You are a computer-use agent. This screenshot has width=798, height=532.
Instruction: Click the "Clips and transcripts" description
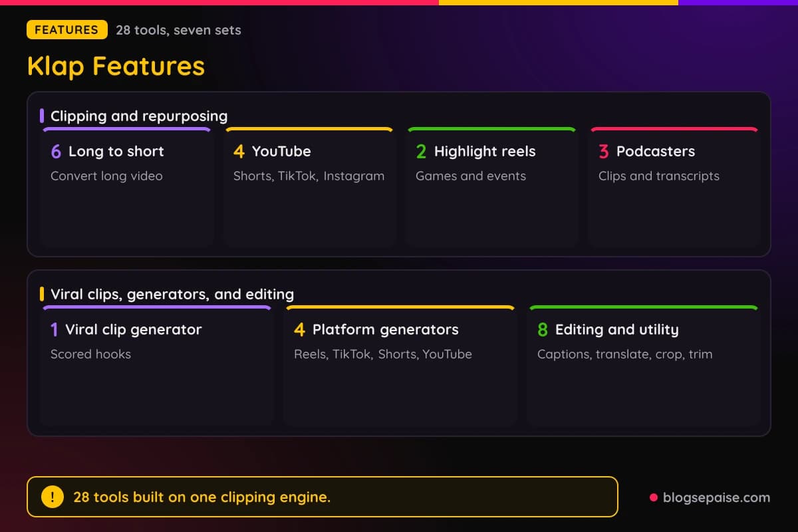659,176
